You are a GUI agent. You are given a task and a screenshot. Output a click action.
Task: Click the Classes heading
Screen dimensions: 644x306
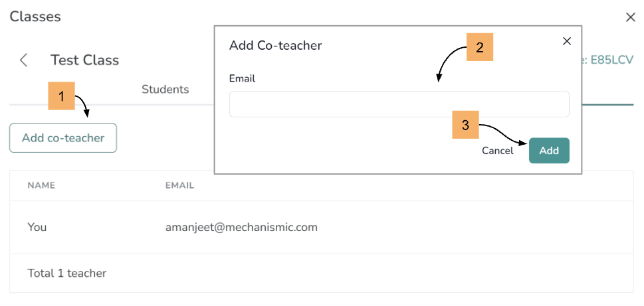coord(35,17)
